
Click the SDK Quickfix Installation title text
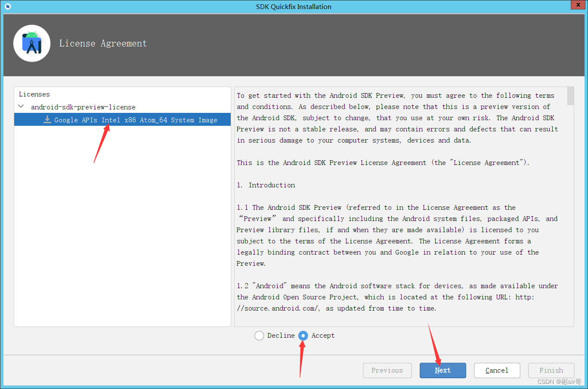[x=294, y=6]
